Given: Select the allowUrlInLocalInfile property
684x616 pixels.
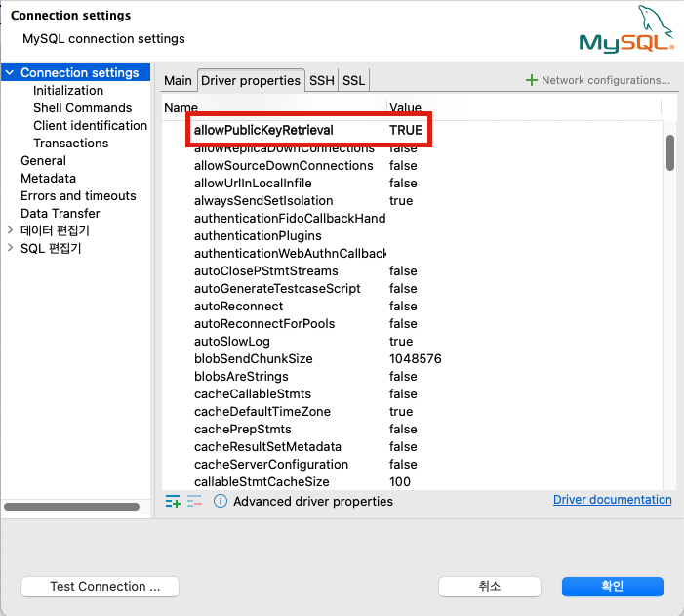Looking at the screenshot, I should click(x=253, y=183).
